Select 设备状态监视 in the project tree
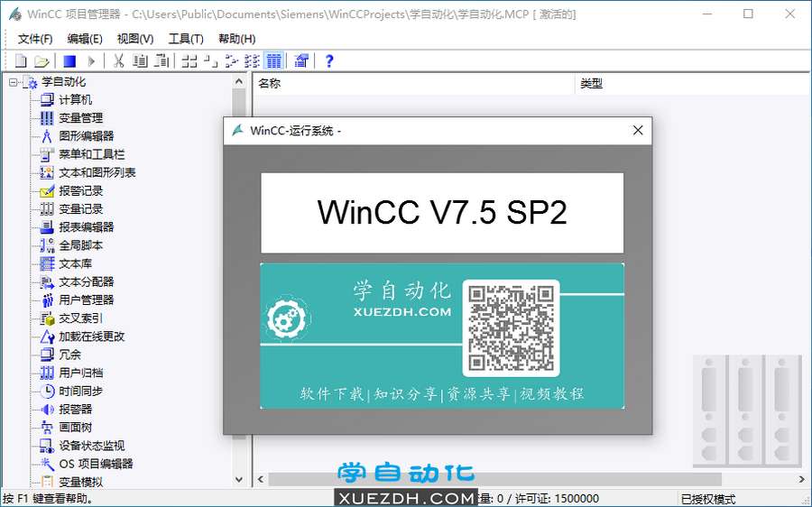812x507 pixels. [x=91, y=446]
